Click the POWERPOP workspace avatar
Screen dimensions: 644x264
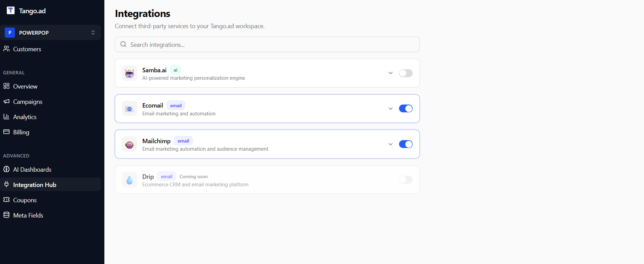[10, 33]
